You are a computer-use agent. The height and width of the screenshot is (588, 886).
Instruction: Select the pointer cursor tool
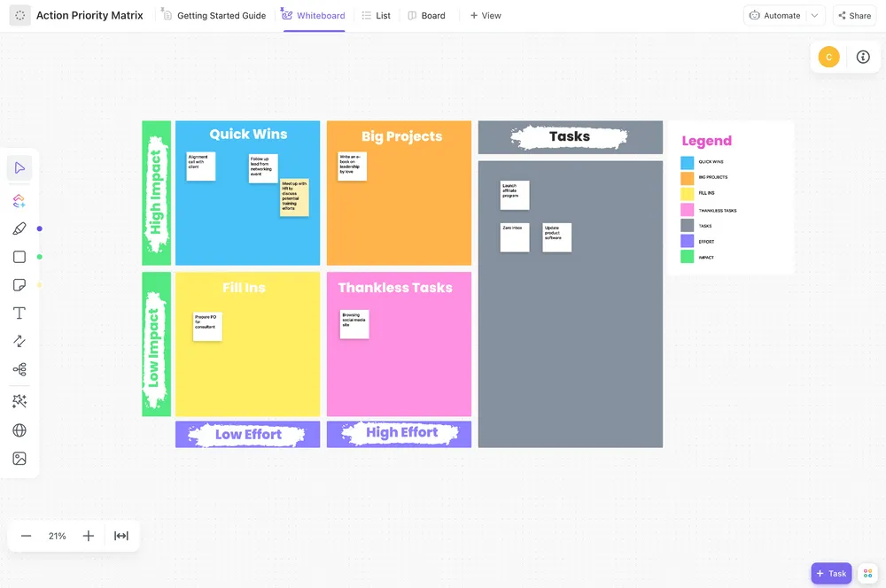point(19,168)
